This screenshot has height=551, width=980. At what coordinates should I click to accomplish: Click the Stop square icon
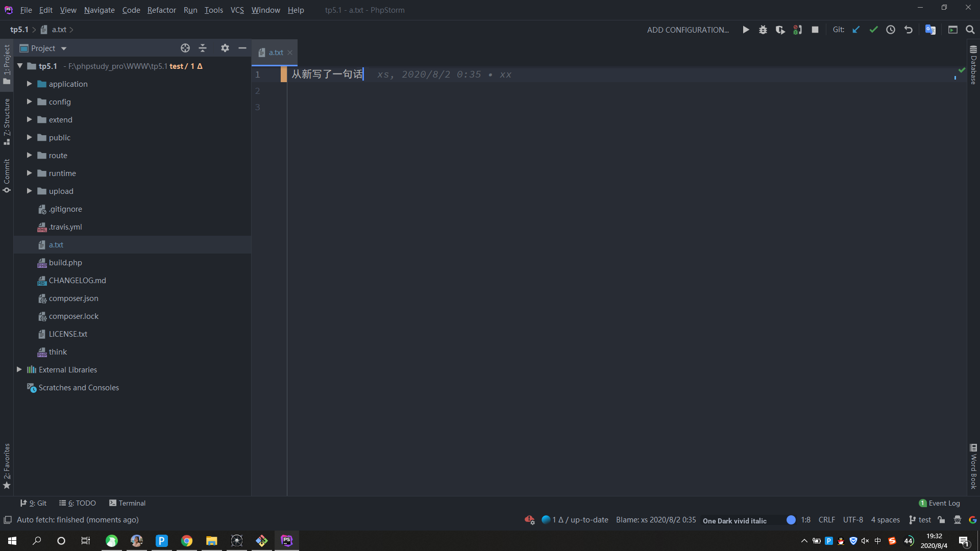click(x=815, y=30)
